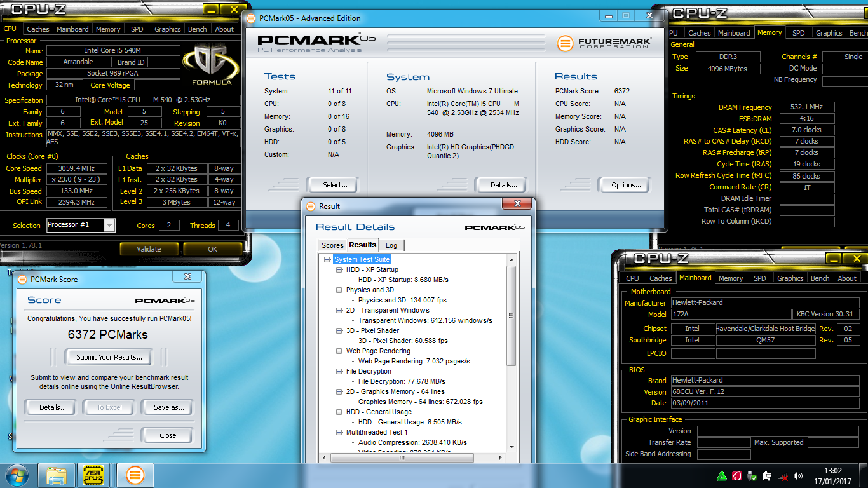Open Windows Explorer from the taskbar
The image size is (868, 488).
(x=57, y=475)
